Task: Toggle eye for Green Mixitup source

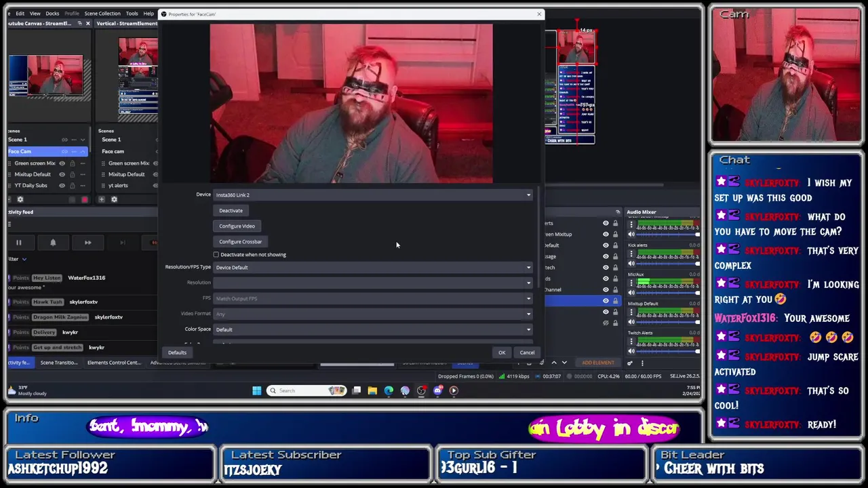Action: (606, 235)
